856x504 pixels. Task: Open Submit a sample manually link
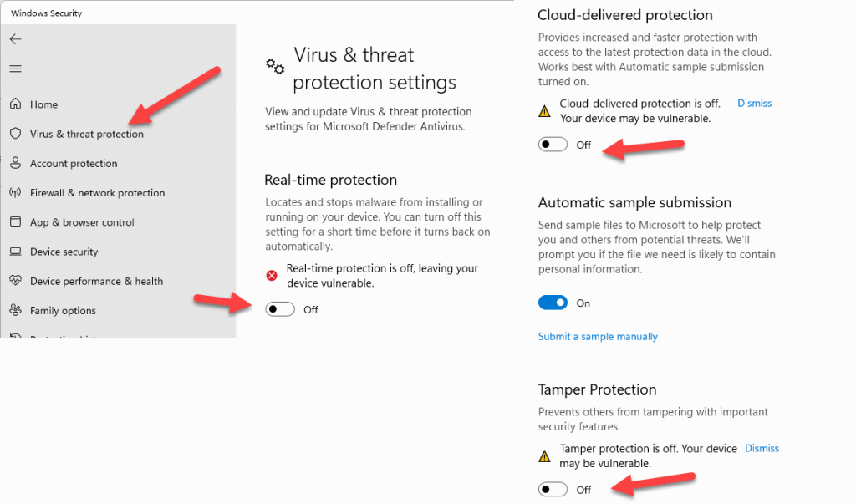(598, 336)
